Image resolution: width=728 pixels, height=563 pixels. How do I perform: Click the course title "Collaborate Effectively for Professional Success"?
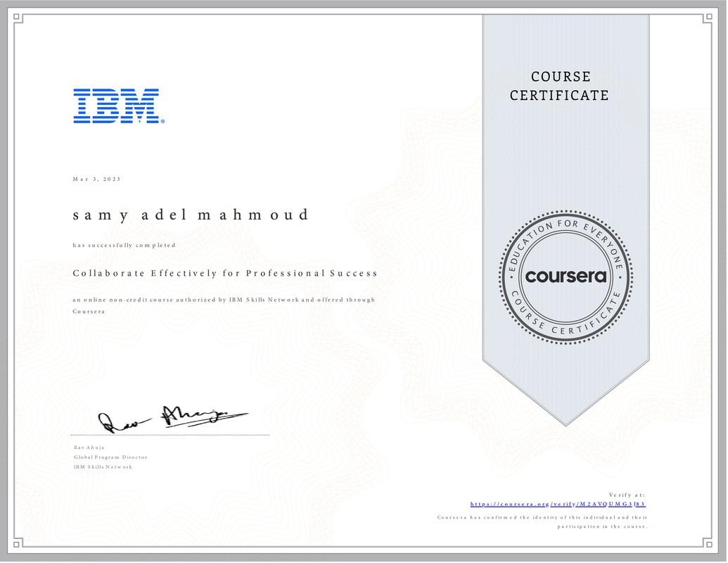point(225,273)
